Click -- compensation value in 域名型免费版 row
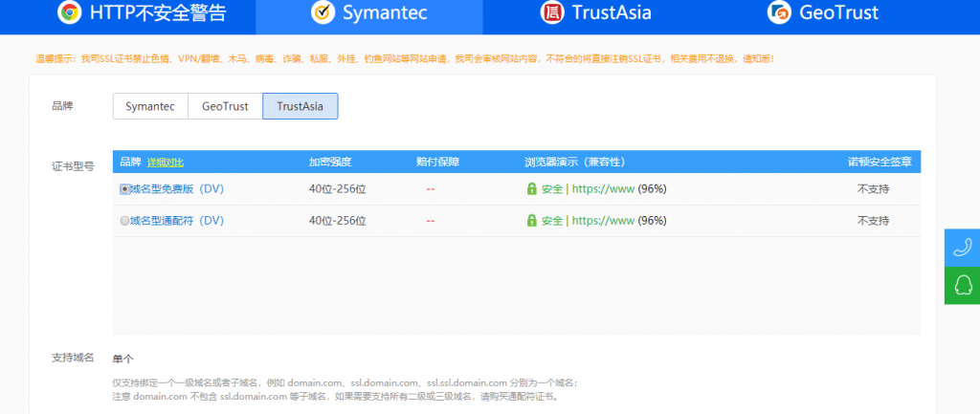This screenshot has width=980, height=414. coord(431,188)
